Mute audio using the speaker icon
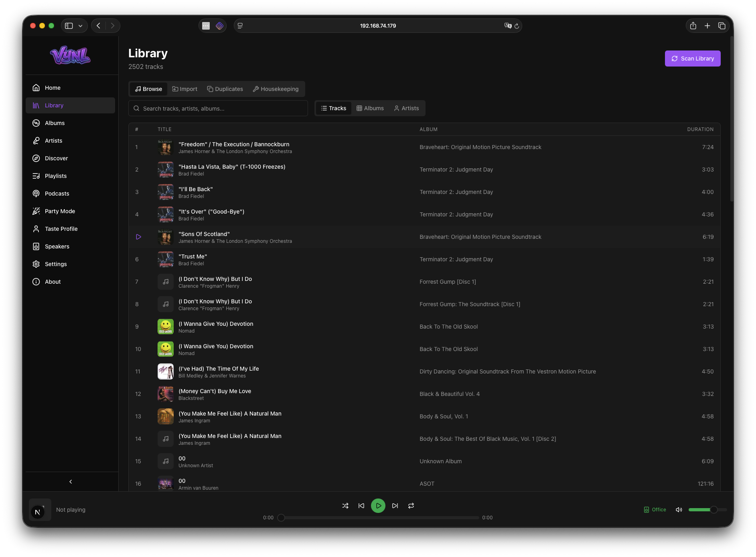The height and width of the screenshot is (557, 756). point(679,510)
